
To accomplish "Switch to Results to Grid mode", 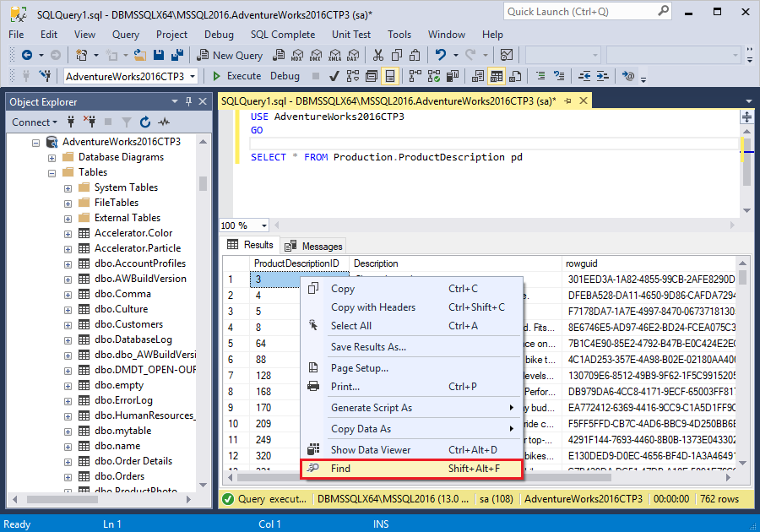I will [x=497, y=76].
